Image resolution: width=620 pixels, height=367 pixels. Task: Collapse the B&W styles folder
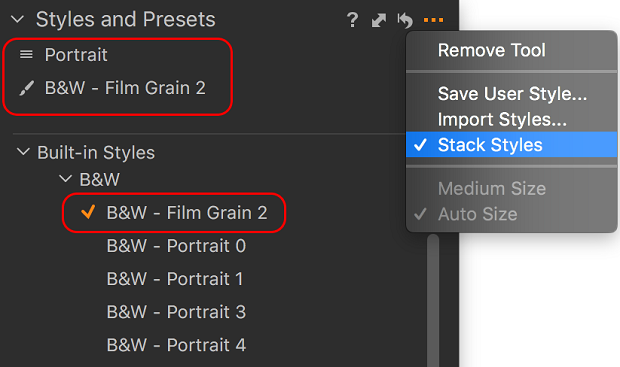point(65,179)
